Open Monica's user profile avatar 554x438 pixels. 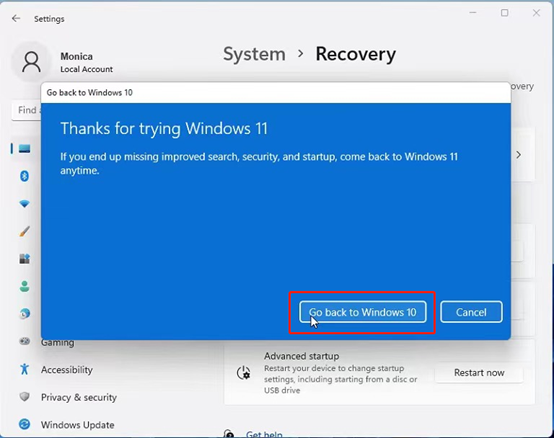(31, 62)
